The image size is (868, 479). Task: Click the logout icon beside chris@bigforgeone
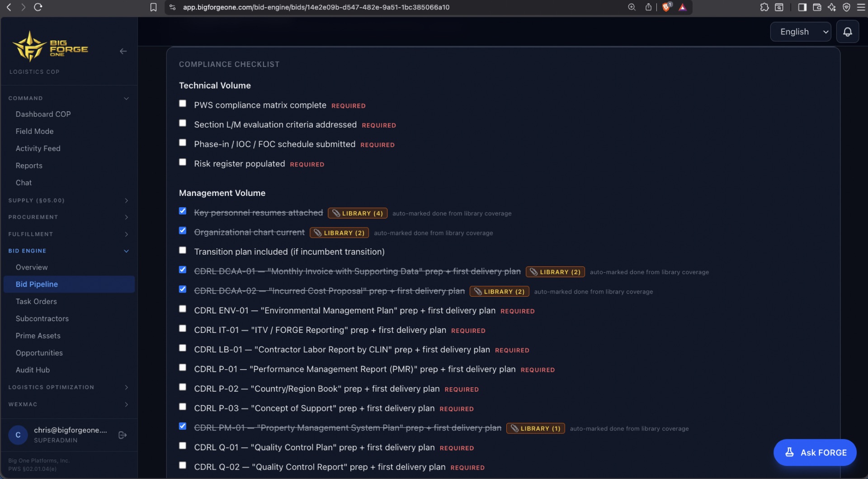[x=122, y=435]
